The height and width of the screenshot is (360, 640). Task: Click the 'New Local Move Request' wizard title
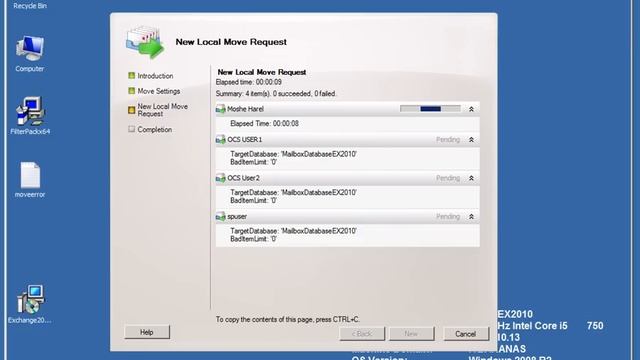[231, 42]
